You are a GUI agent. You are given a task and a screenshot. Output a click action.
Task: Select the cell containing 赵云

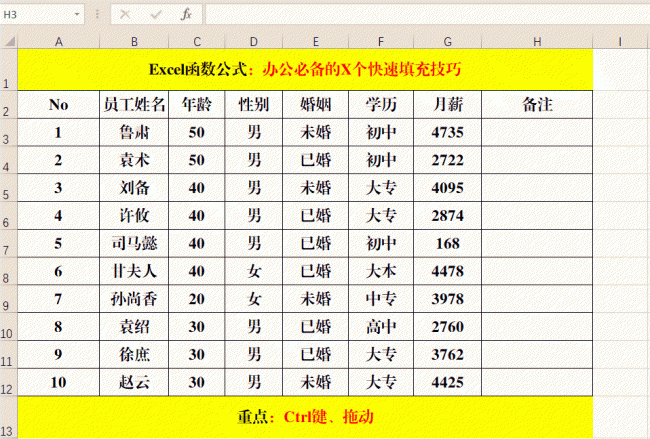(134, 382)
